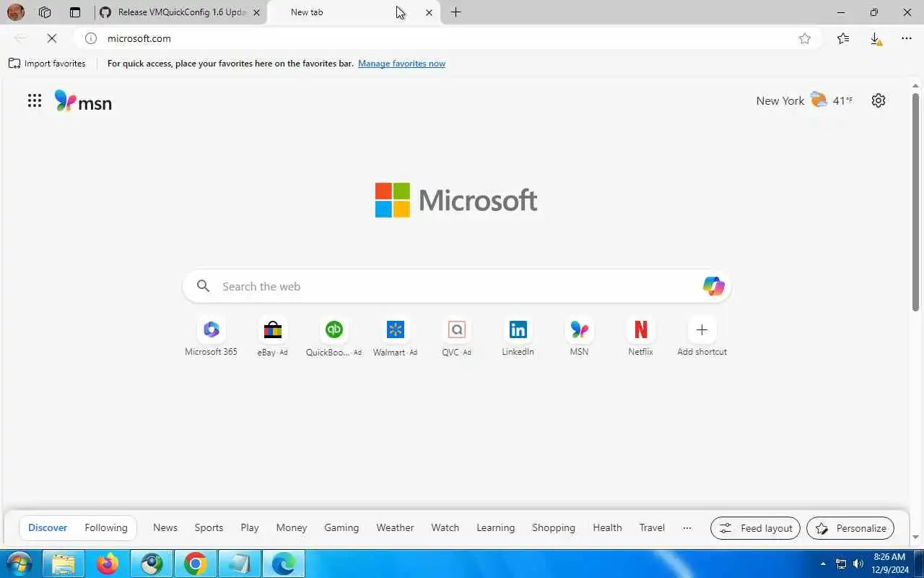Open the MSN shortcut tile
The height and width of the screenshot is (578, 924).
579,337
